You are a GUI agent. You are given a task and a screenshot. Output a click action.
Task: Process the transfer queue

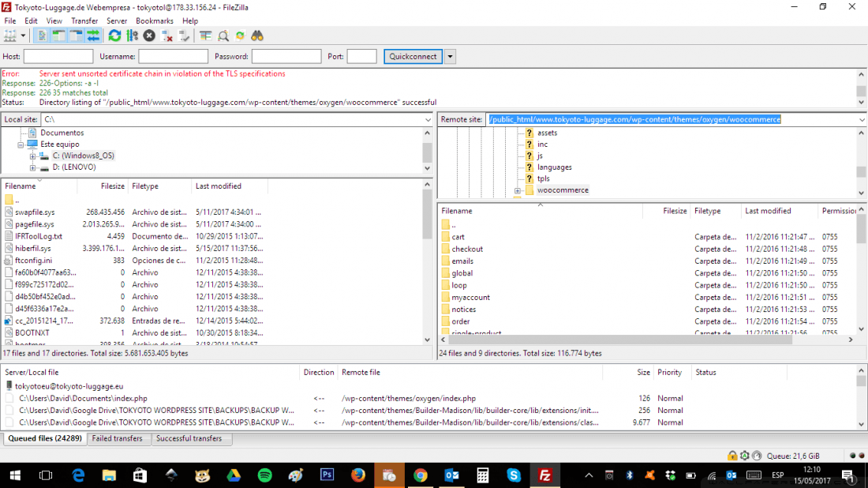pyautogui.click(x=132, y=36)
